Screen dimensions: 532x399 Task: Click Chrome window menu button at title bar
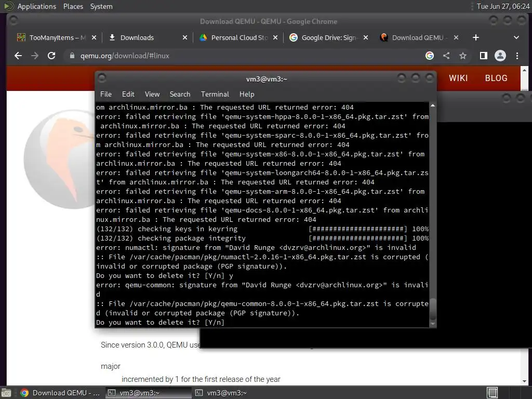point(14,21)
